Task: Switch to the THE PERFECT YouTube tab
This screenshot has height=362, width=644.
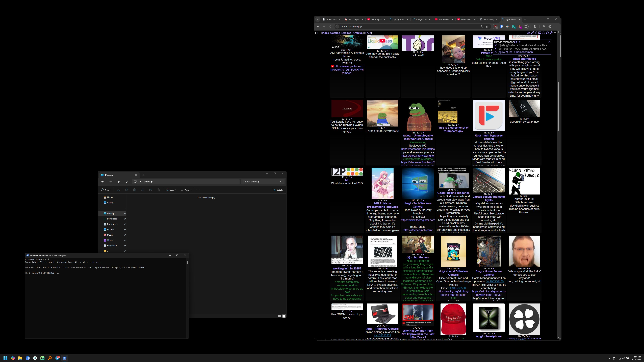Action: (x=444, y=19)
